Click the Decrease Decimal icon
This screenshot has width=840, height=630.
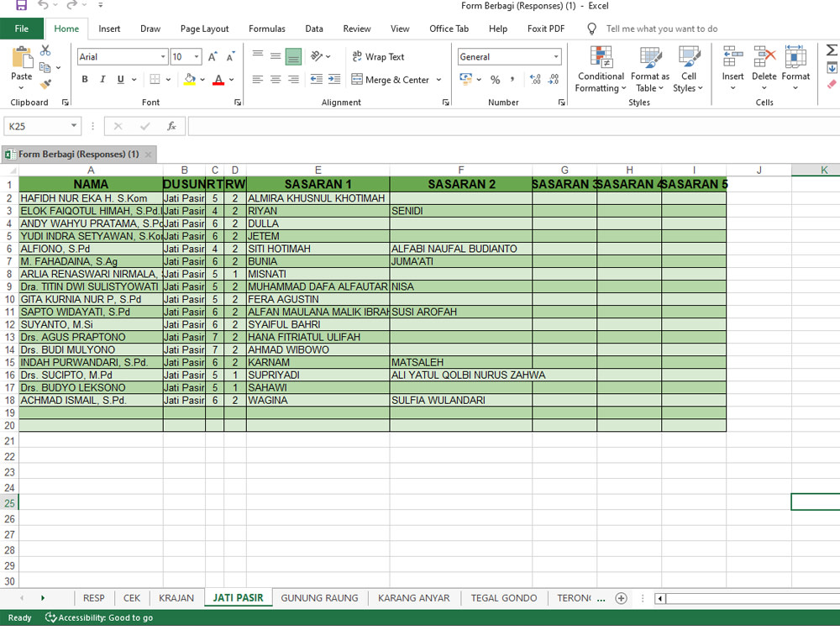coord(554,79)
